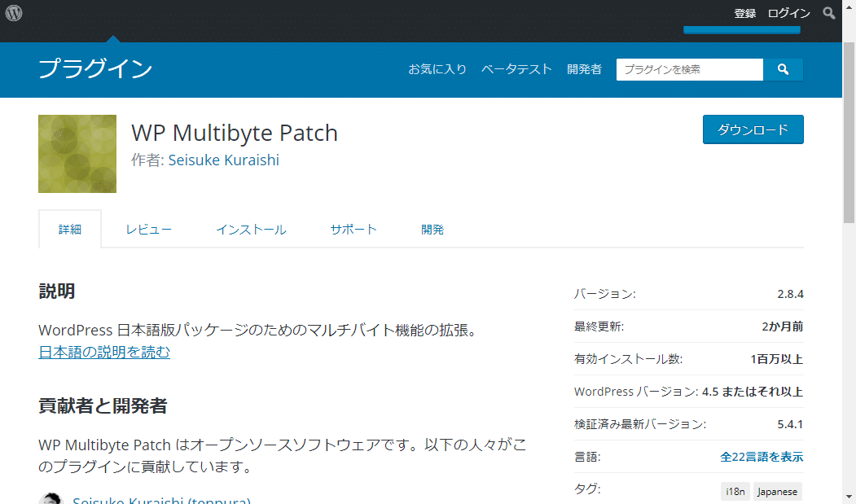
Task: Switch to the インストール tab
Action: [x=251, y=230]
